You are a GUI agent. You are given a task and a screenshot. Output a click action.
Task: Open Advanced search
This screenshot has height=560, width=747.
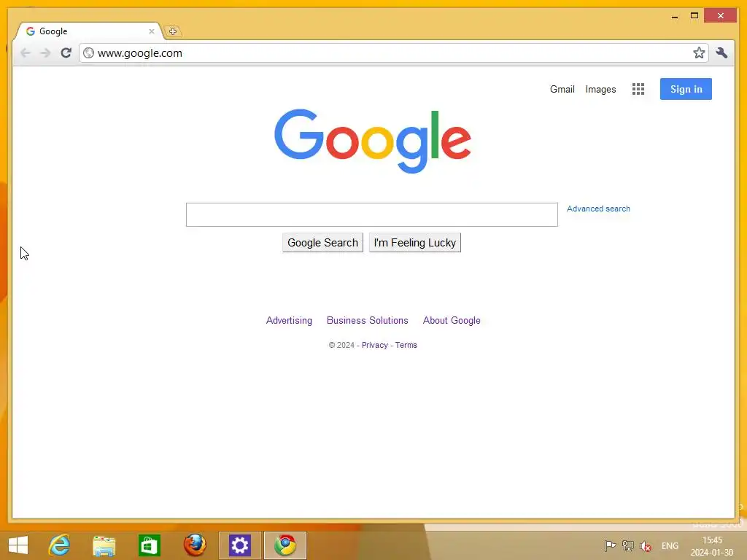(598, 209)
